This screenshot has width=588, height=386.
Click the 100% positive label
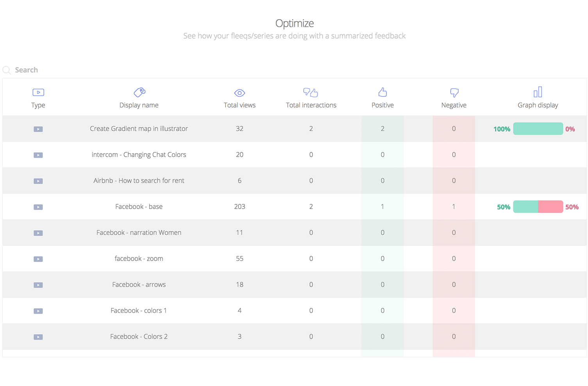pos(502,129)
